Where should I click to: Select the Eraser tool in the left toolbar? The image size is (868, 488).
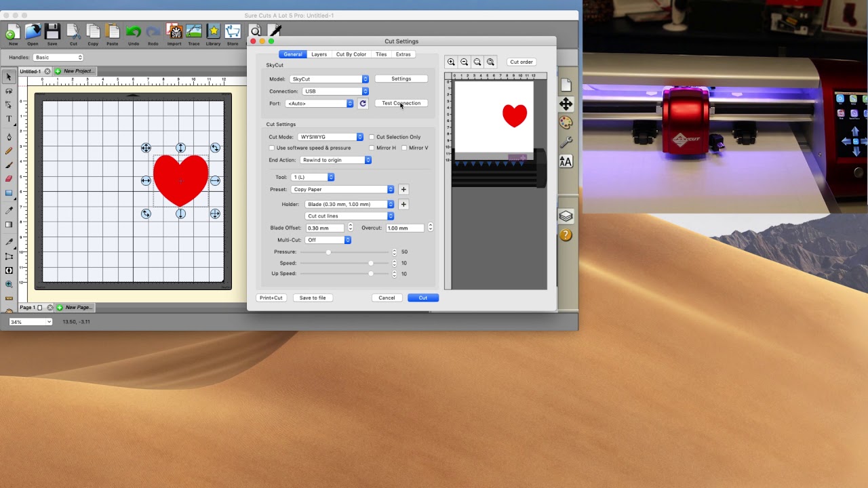[x=9, y=179]
